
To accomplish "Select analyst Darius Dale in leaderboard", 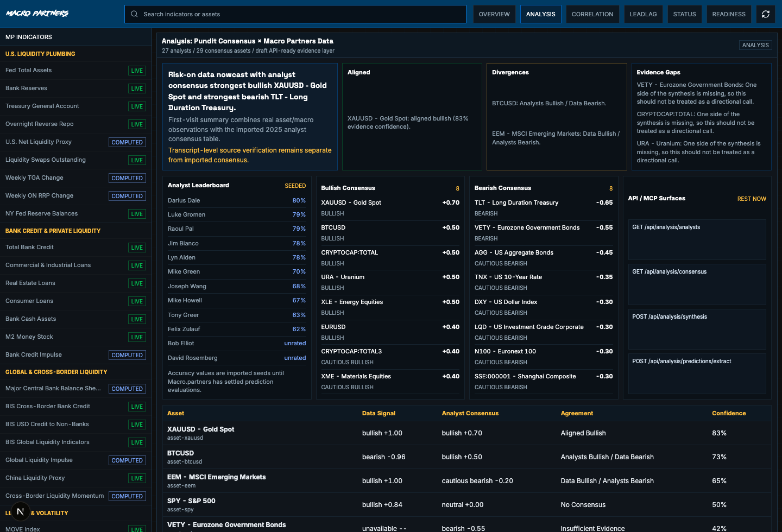I will pos(237,200).
